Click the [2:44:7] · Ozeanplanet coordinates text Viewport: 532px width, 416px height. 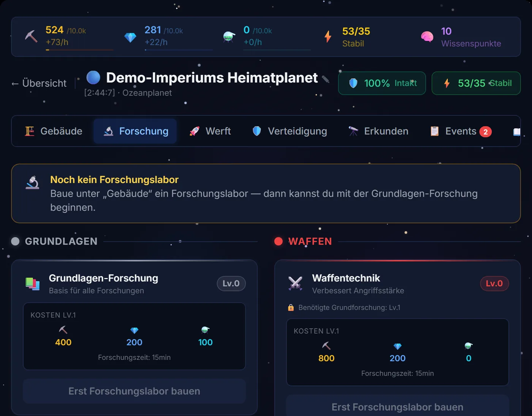click(128, 93)
